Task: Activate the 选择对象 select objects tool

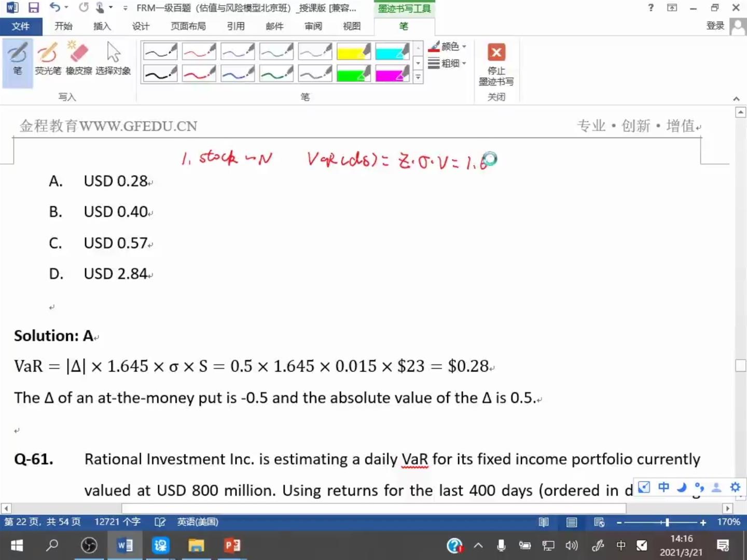Action: [x=113, y=59]
